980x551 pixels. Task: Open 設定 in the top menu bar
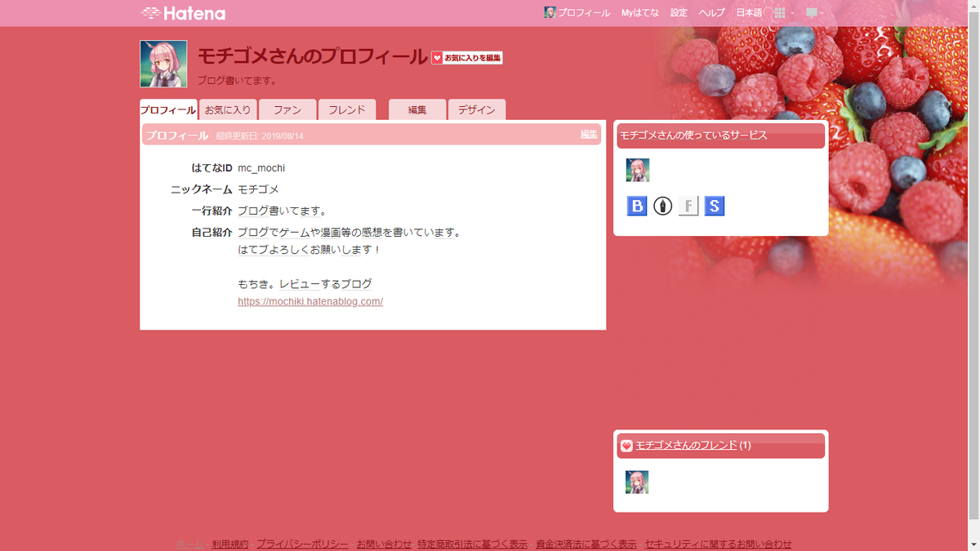[x=678, y=12]
